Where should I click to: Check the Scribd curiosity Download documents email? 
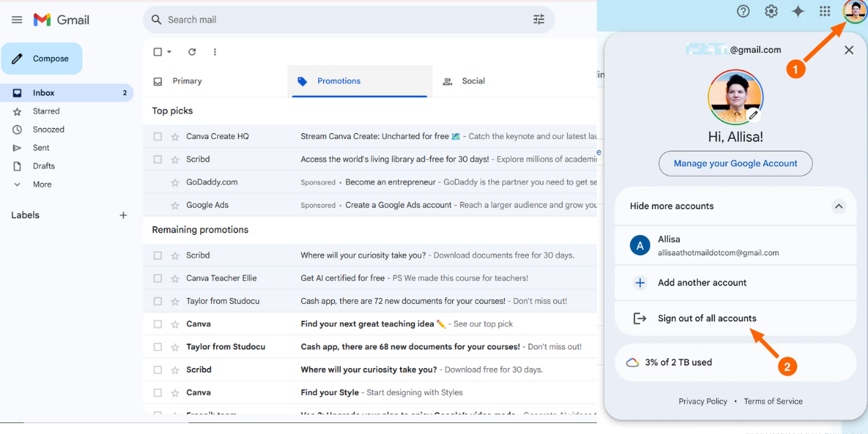[158, 255]
